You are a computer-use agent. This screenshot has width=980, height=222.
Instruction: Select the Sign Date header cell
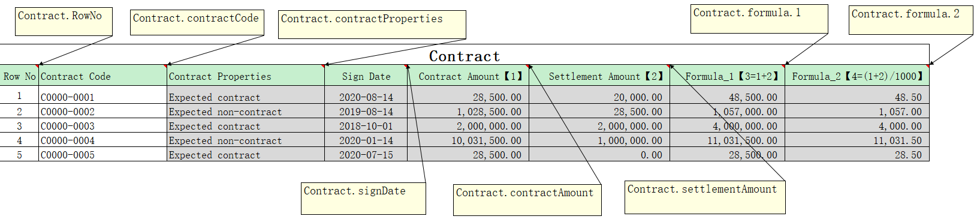366,76
